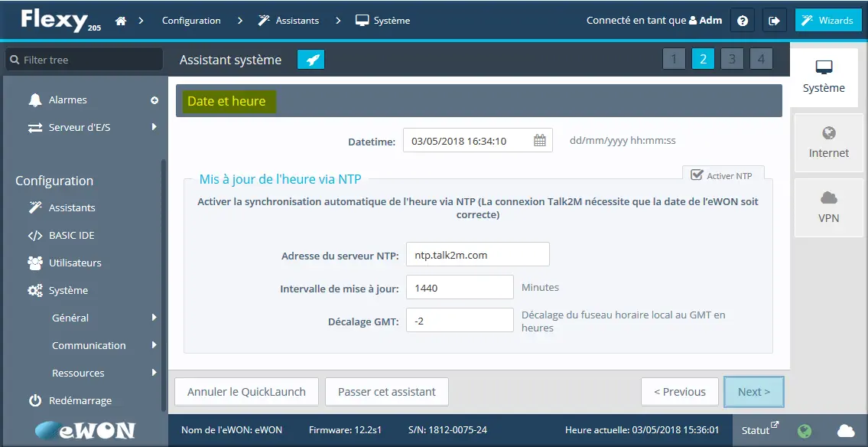This screenshot has height=447, width=868.
Task: Click the Flexy 205 logo
Action: tap(61, 20)
